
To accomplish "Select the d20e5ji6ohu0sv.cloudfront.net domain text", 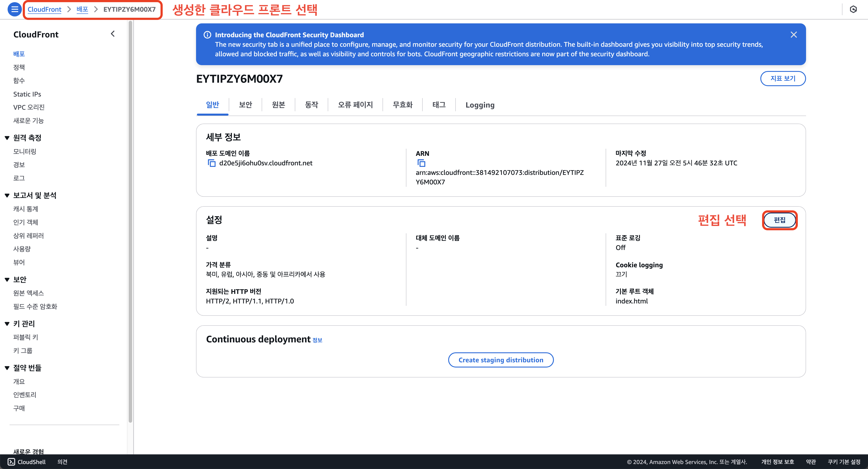I will pos(266,163).
